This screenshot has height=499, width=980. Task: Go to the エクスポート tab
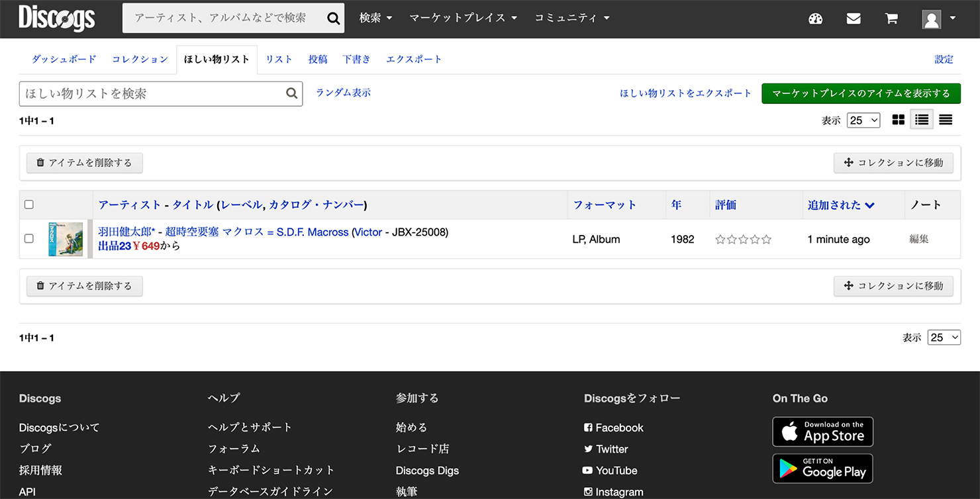(414, 59)
